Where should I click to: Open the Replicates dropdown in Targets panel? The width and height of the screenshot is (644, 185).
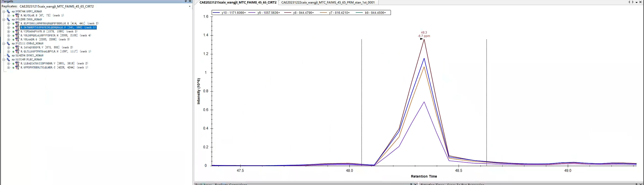(189, 6)
